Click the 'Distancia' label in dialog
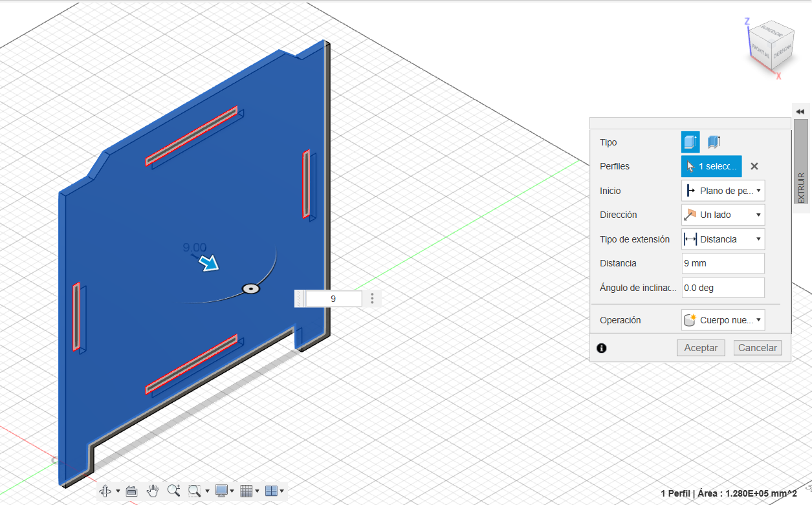Image resolution: width=812 pixels, height=505 pixels. [619, 263]
